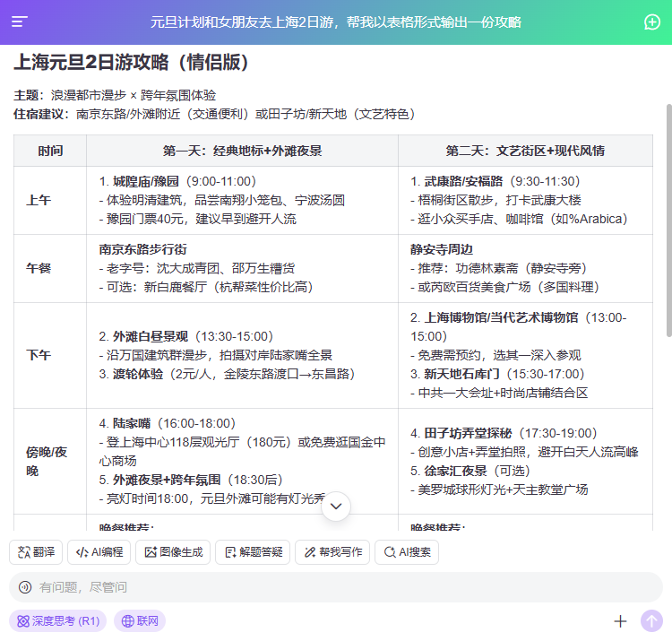Click the line 主题：浪漫都市漫步 × 跨年氛围体验
Viewport: 672px width, 641px height.
click(115, 95)
